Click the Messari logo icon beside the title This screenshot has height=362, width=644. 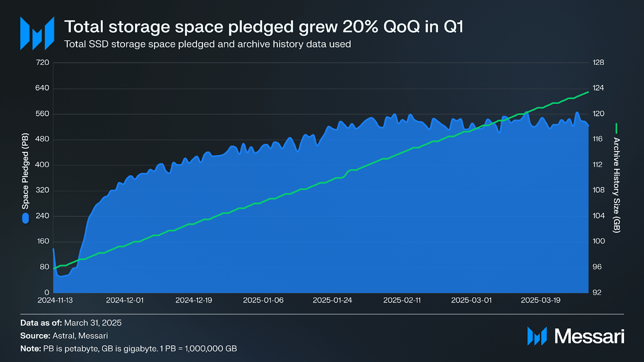point(37,33)
